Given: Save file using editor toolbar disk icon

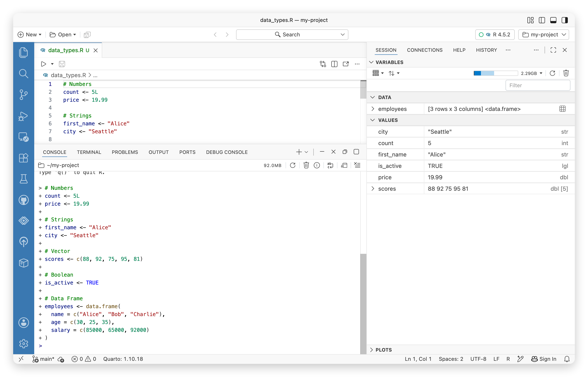Looking at the screenshot, I should click(x=62, y=64).
